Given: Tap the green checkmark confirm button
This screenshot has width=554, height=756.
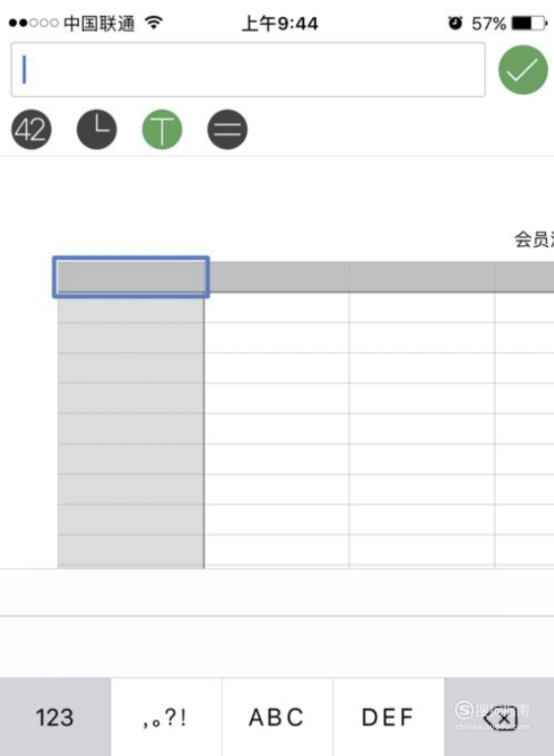Looking at the screenshot, I should [522, 70].
